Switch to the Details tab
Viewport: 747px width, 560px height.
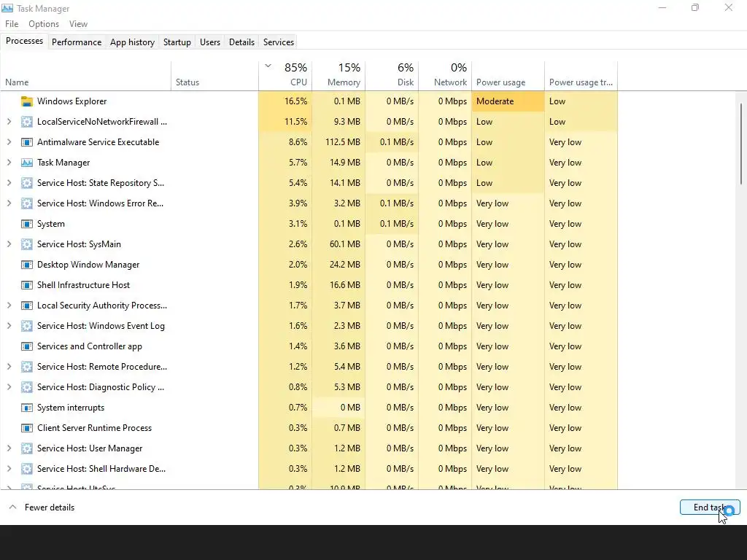click(241, 42)
